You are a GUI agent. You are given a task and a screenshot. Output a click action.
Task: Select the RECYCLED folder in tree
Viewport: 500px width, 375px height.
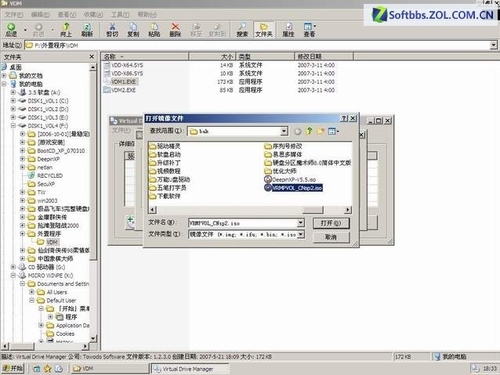pyautogui.click(x=50, y=176)
